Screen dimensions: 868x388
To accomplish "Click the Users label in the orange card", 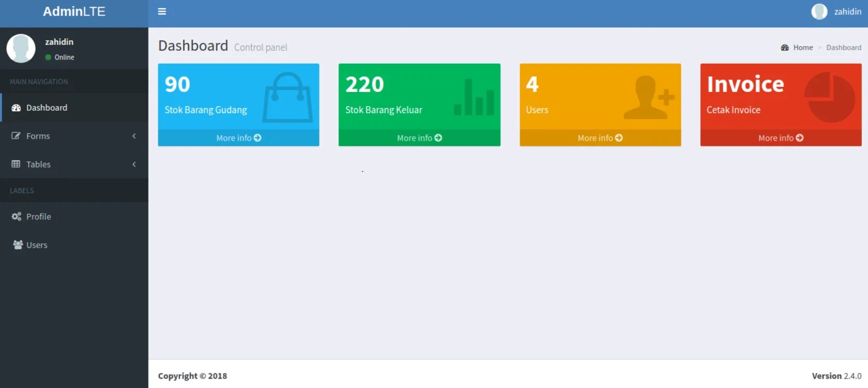I will pyautogui.click(x=537, y=110).
